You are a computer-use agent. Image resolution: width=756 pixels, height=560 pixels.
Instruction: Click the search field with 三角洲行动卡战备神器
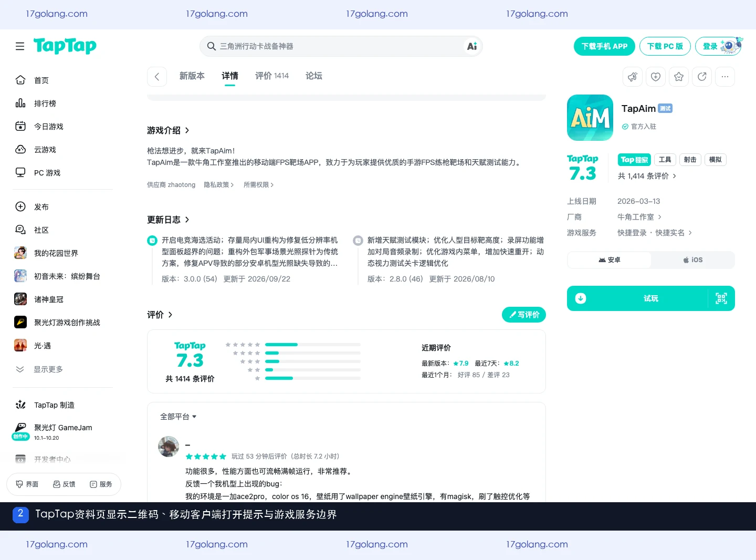point(341,46)
